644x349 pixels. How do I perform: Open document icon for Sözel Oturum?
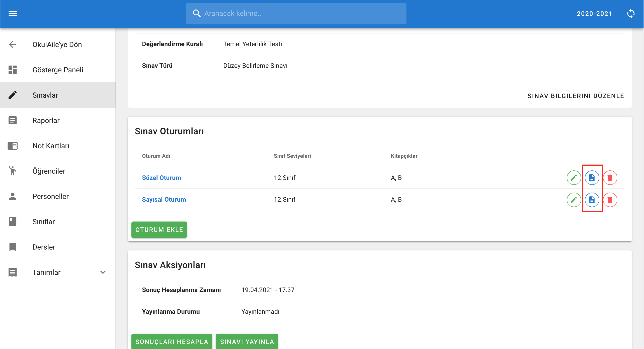pos(592,178)
